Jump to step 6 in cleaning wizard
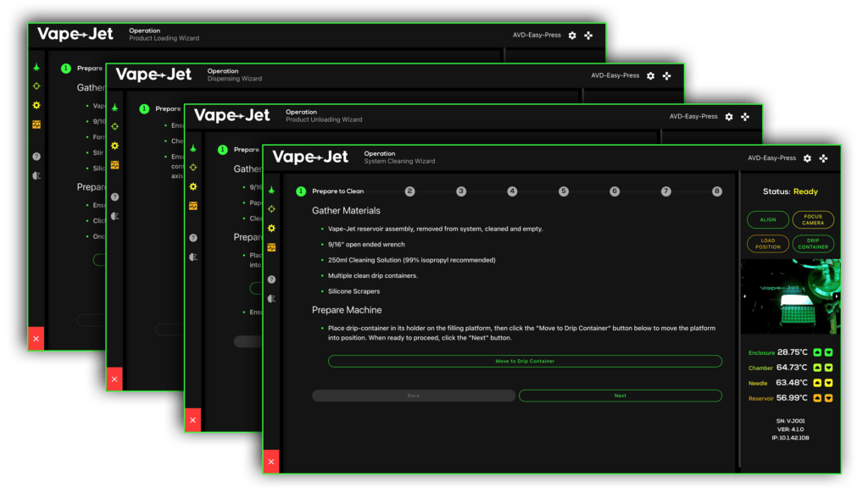The image size is (868, 498). coord(615,191)
